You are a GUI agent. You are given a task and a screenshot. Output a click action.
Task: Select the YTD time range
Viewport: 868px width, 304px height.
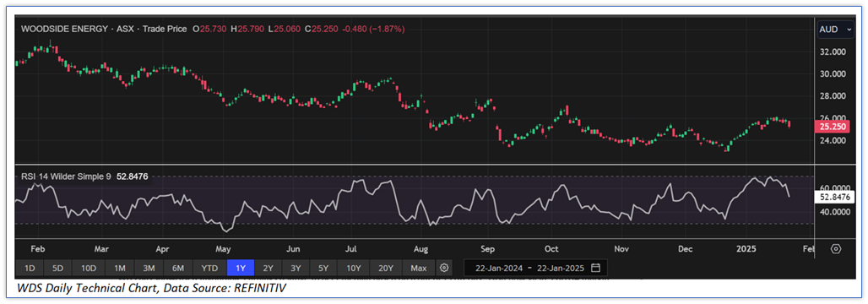point(209,268)
